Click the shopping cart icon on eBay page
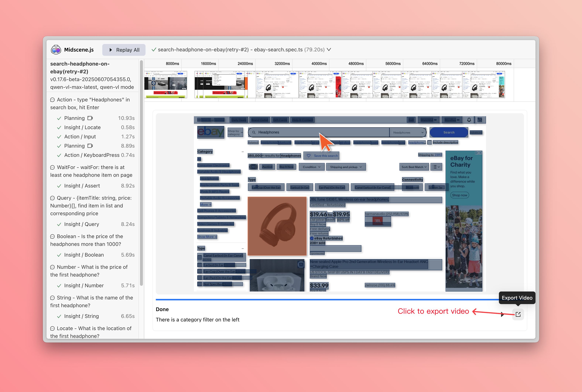 (x=480, y=120)
